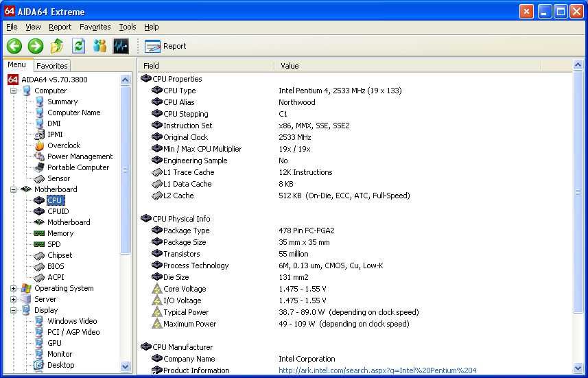Open the system stability waveform icon
The height and width of the screenshot is (378, 588).
(x=121, y=46)
